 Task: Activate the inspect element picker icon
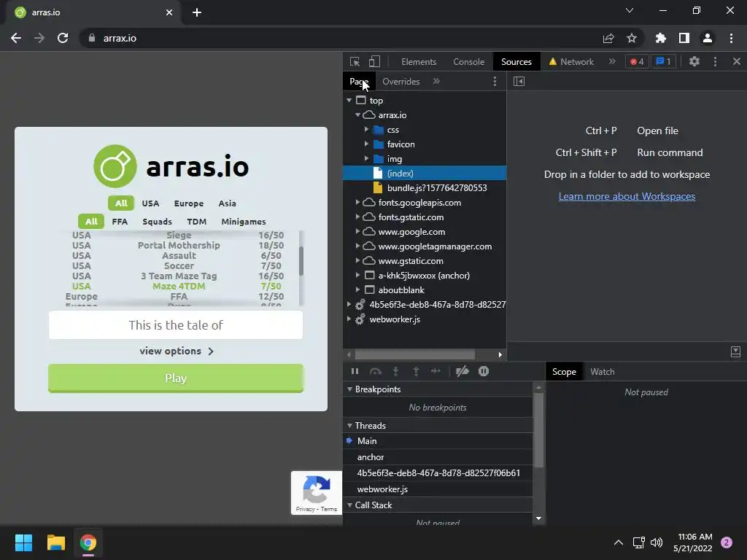[x=355, y=61]
